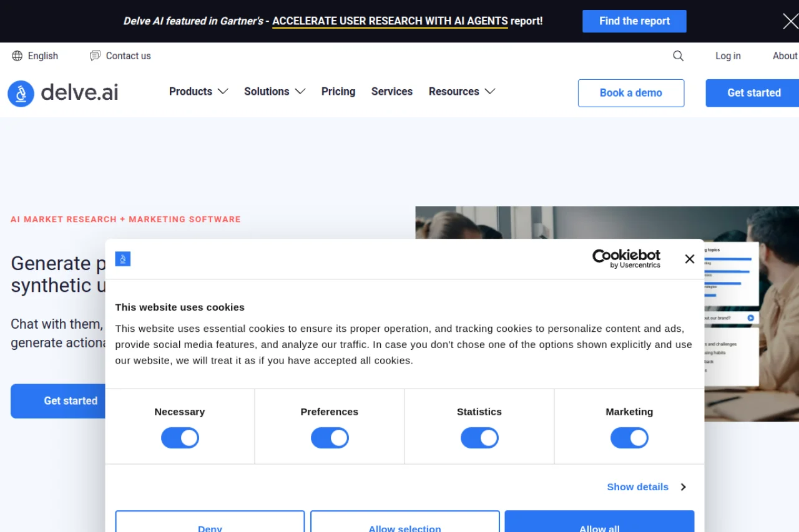Open the Products menu label
Image resolution: width=799 pixels, height=532 pixels.
coord(190,92)
